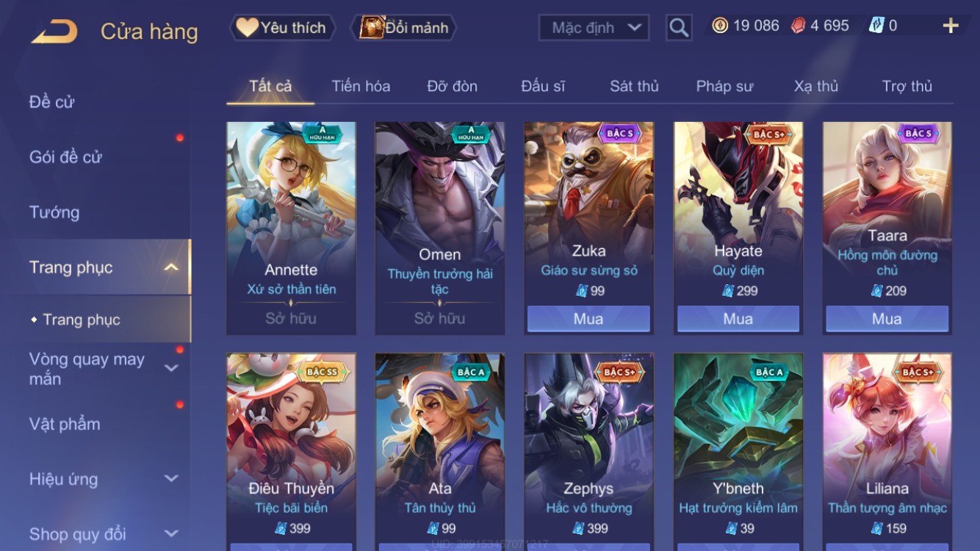Open the search magnifier icon
Viewport: 980px width, 551px height.
click(679, 28)
